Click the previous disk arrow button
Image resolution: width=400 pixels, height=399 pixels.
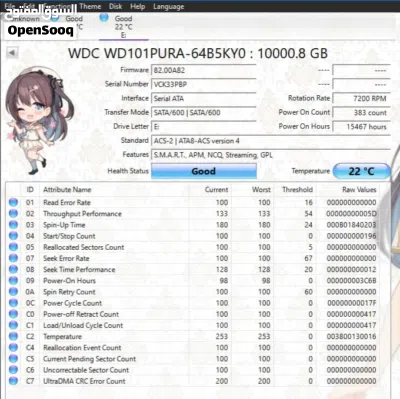12,53
